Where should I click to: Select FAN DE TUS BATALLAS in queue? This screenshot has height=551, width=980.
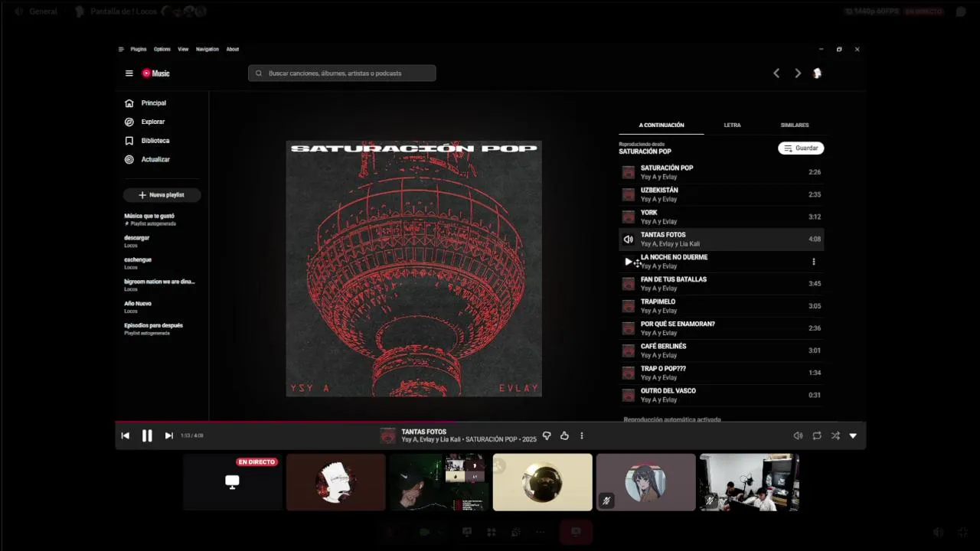pos(721,284)
